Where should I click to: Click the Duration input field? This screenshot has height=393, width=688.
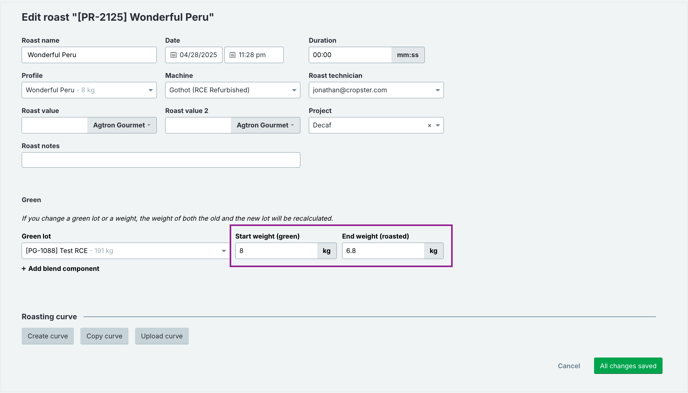[x=350, y=55]
